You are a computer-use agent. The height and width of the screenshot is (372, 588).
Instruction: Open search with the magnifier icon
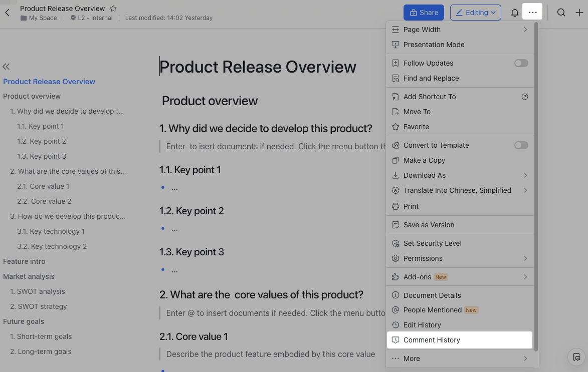point(561,13)
